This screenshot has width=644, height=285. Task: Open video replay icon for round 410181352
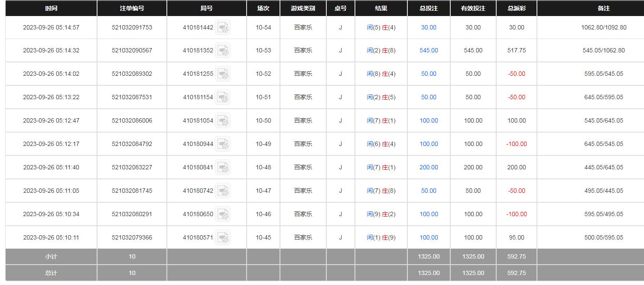[223, 50]
